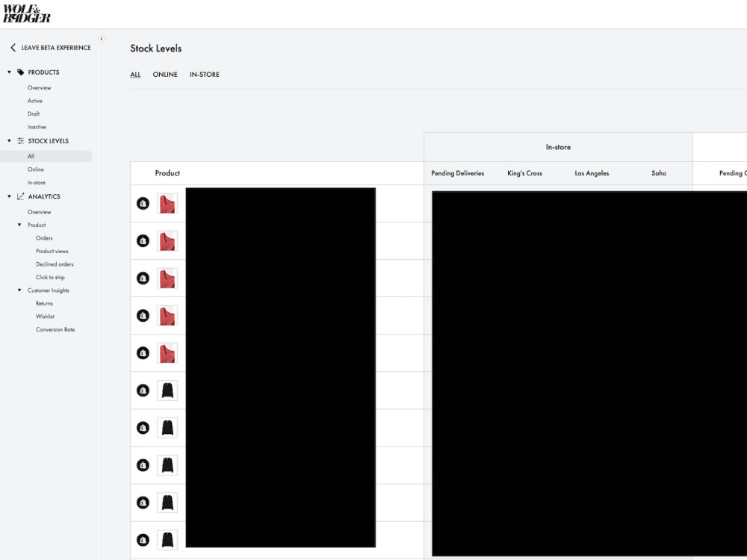Open fourth red sweater thumbnail
This screenshot has height=560, width=747.
tap(167, 316)
